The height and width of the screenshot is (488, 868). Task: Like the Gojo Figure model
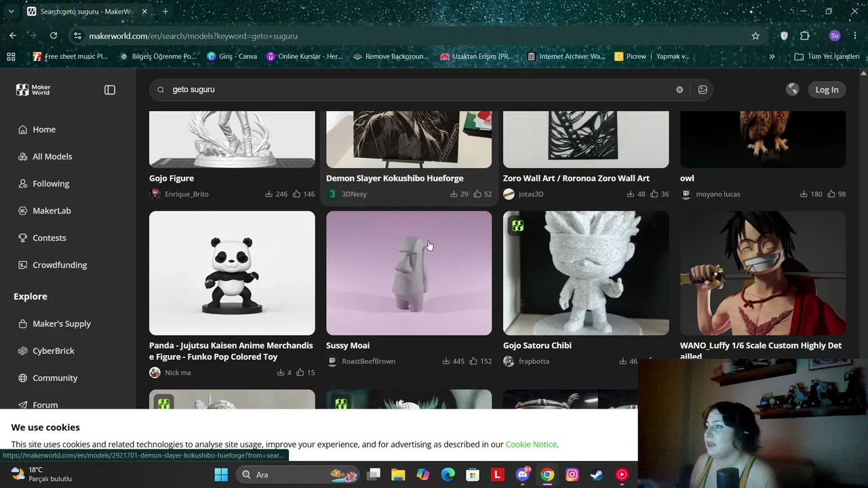click(296, 194)
